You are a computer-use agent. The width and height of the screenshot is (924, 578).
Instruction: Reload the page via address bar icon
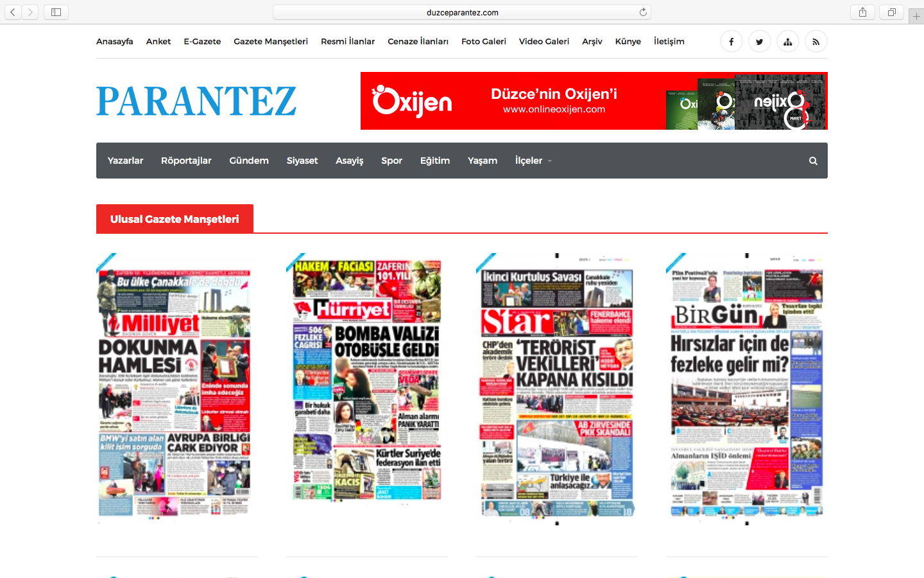tap(643, 12)
